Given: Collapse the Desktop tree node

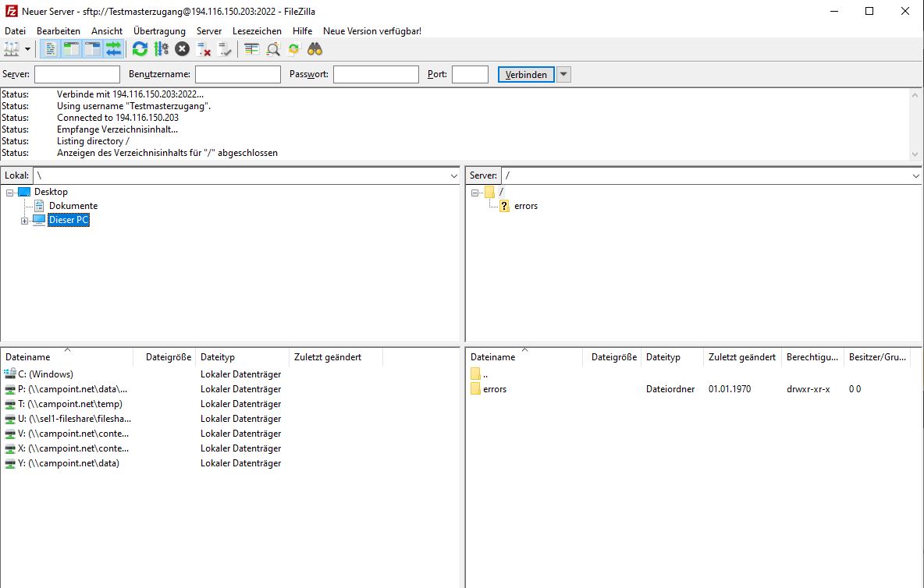Looking at the screenshot, I should [9, 193].
